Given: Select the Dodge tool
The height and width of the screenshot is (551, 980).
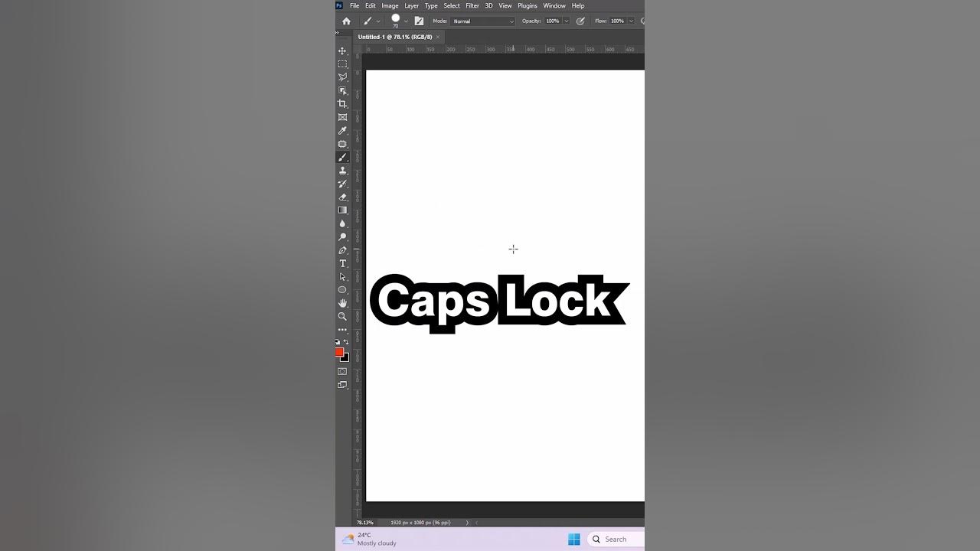Looking at the screenshot, I should 342,237.
